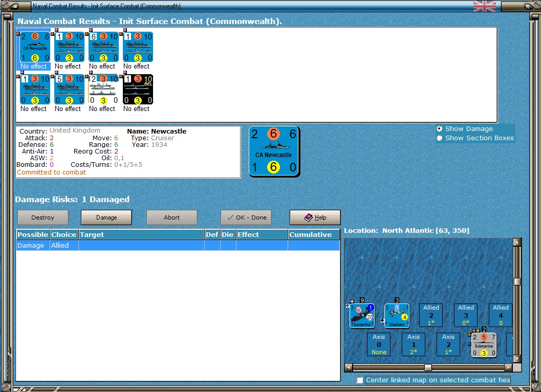This screenshot has width=541, height=392.
Task: Select the black BEL ship counter
Action: (x=138, y=90)
